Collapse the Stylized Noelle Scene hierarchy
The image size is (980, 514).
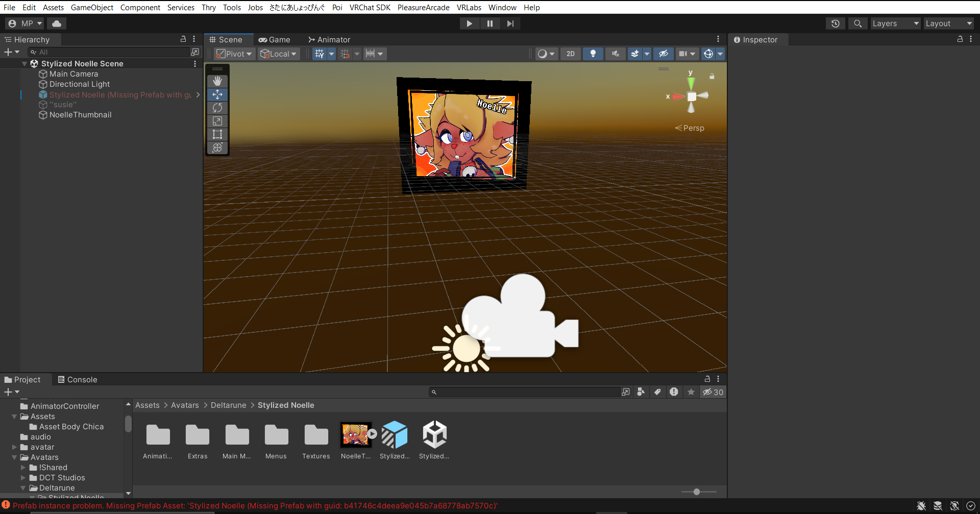tap(24, 64)
